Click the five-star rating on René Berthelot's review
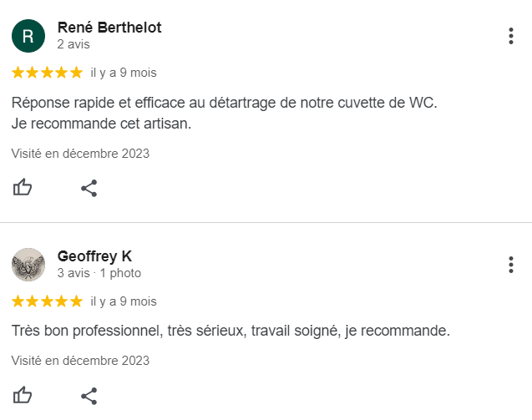This screenshot has height=420, width=532. [47, 73]
